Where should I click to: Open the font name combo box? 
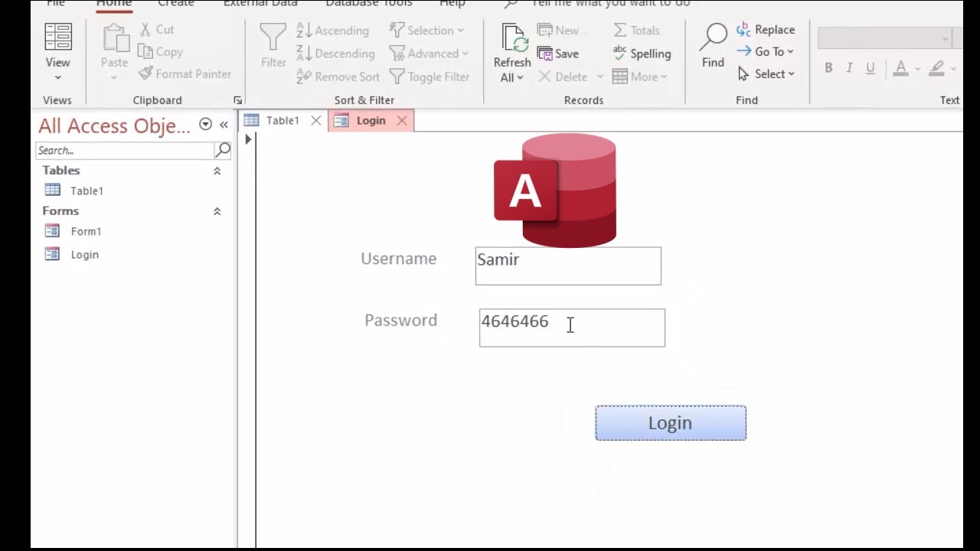tap(885, 38)
